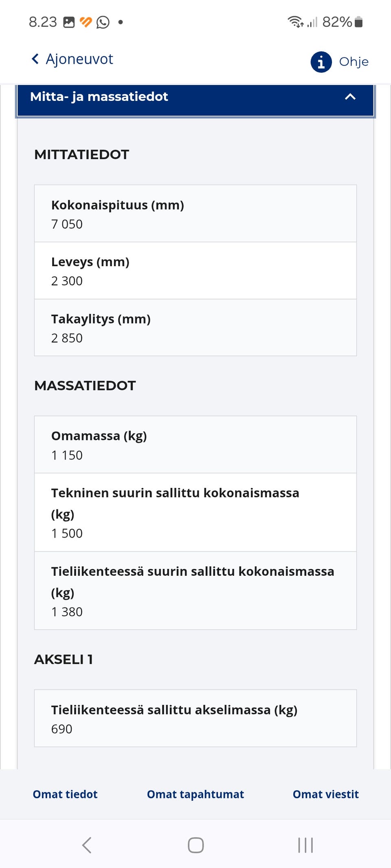Open the Wi-Fi status icon

294,21
